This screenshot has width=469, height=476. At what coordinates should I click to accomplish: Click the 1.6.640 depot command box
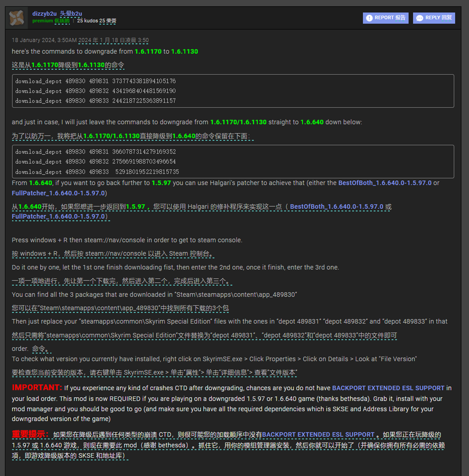(x=234, y=161)
